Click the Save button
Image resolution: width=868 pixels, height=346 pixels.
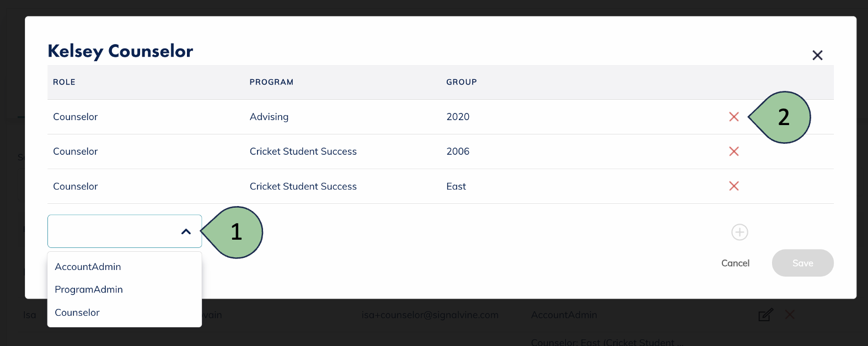(x=802, y=263)
